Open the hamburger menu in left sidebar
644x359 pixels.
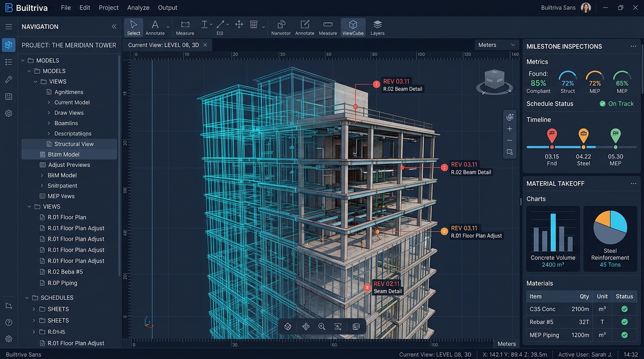coord(8,27)
